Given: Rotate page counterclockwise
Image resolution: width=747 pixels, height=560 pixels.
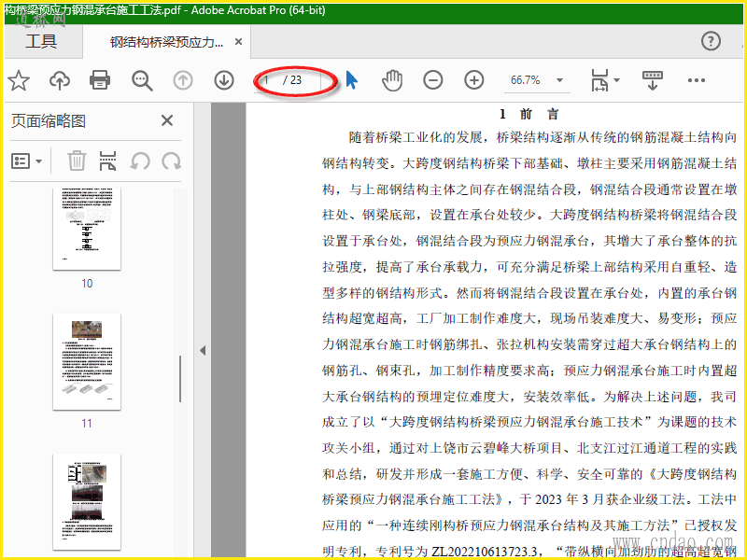Looking at the screenshot, I should pyautogui.click(x=140, y=161).
